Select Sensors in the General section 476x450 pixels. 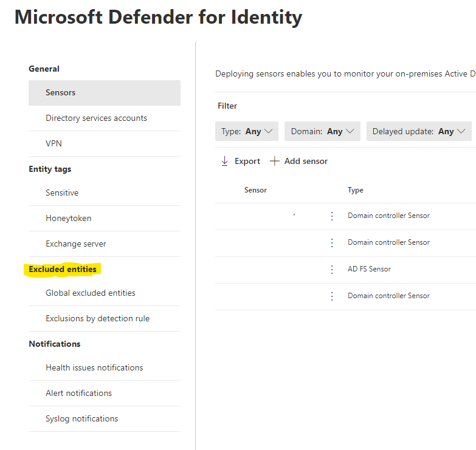click(x=61, y=93)
